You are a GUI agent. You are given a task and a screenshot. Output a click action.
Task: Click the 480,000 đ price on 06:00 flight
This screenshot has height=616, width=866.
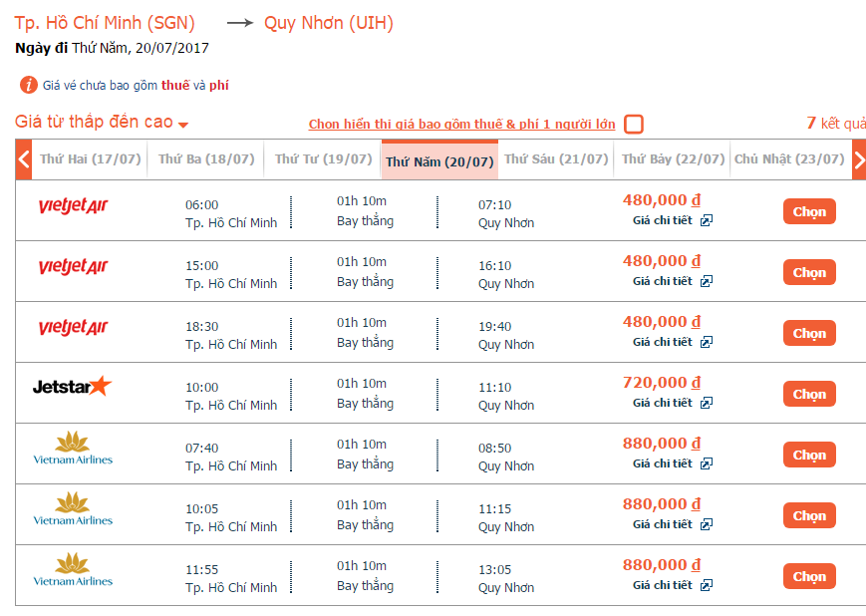point(662,200)
